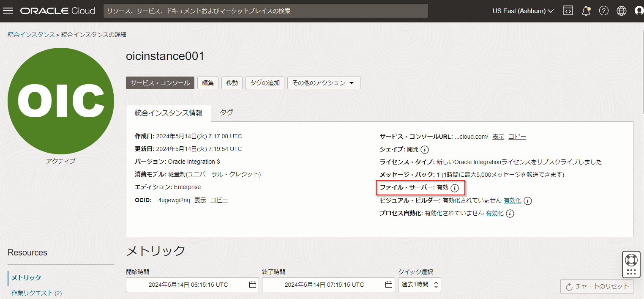The height and width of the screenshot is (299, 644).
Task: Open the calendar picker for 開始時間
Action: click(253, 285)
